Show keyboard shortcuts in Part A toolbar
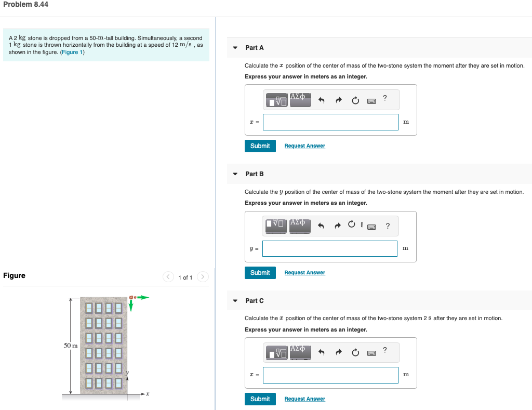 371,101
